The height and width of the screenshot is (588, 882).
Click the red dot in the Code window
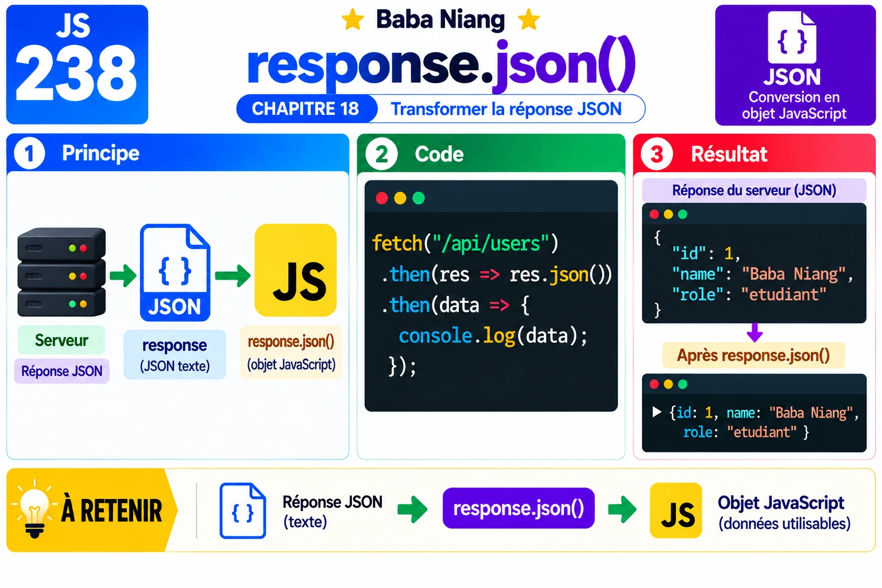click(x=382, y=198)
